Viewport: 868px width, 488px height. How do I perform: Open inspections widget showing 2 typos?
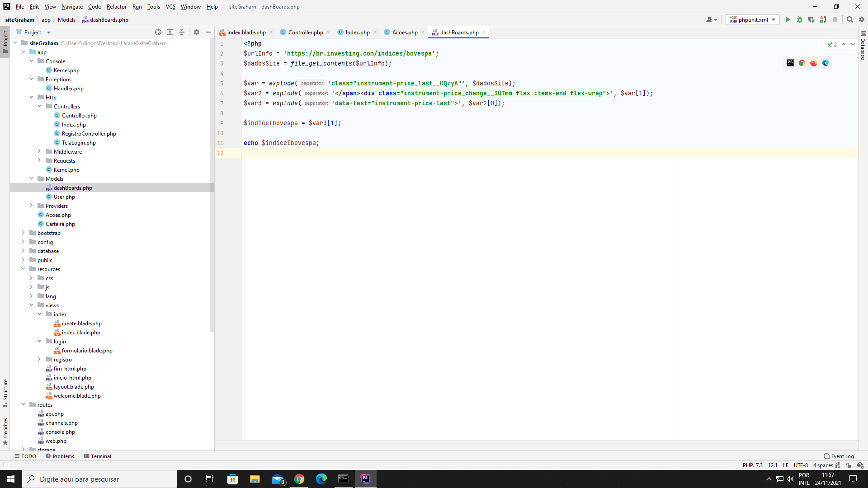click(832, 44)
